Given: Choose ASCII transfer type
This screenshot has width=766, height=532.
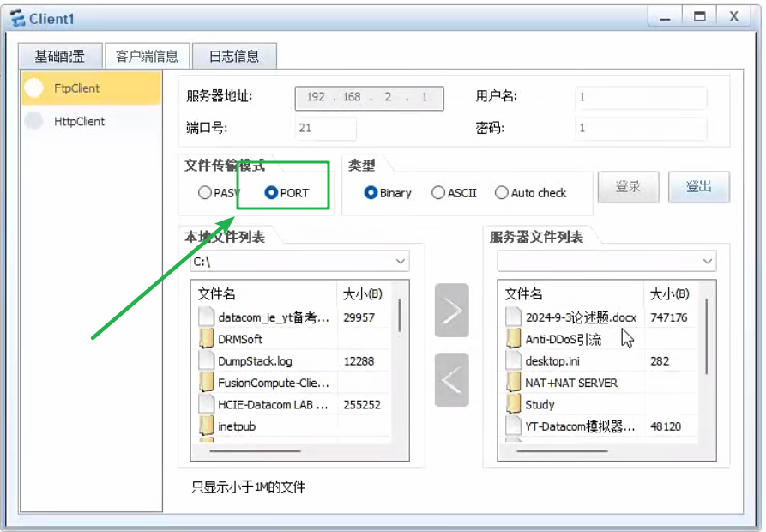Looking at the screenshot, I should [x=438, y=192].
